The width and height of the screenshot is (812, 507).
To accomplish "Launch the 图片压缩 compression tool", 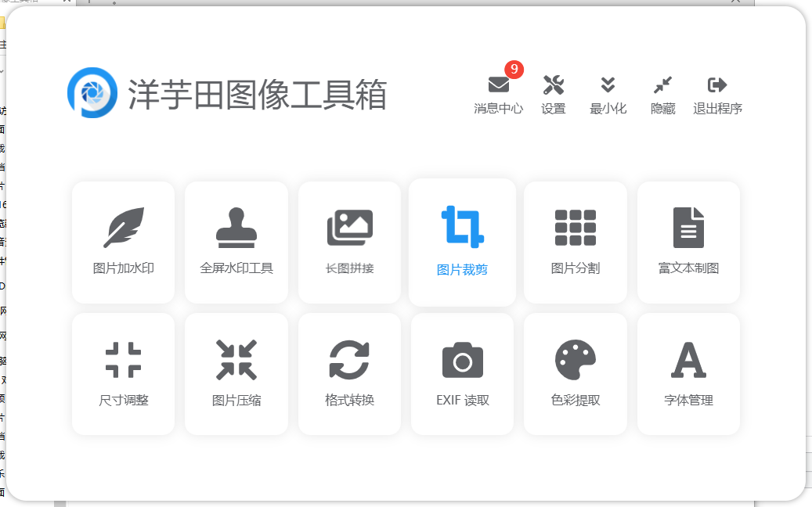I will point(236,373).
